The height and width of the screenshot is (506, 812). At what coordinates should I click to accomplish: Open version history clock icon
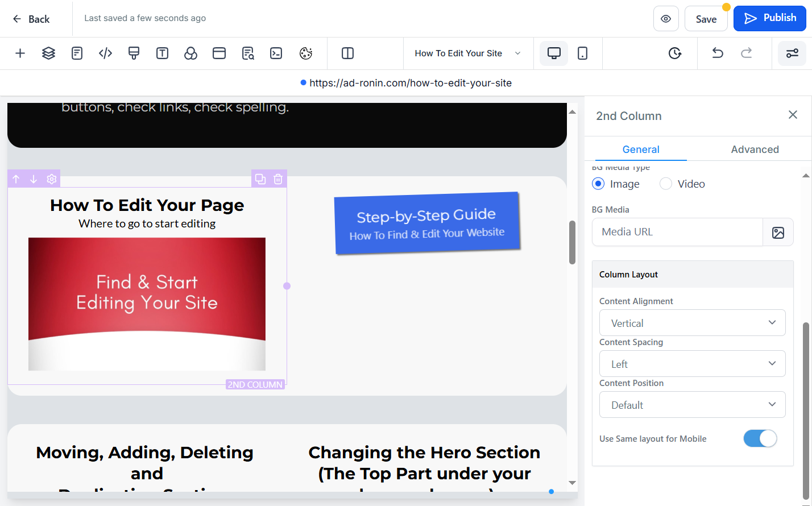(x=675, y=53)
